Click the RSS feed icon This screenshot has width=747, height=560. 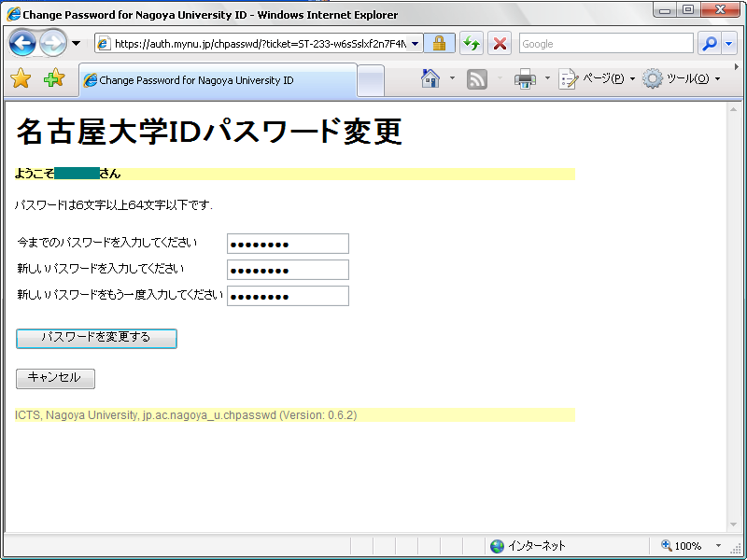pyautogui.click(x=476, y=79)
